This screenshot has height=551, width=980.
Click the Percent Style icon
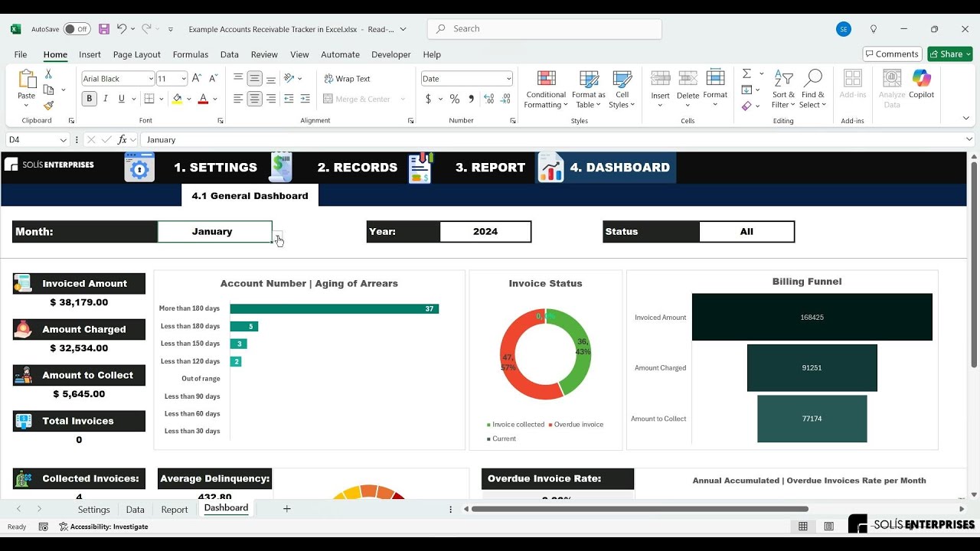click(454, 99)
